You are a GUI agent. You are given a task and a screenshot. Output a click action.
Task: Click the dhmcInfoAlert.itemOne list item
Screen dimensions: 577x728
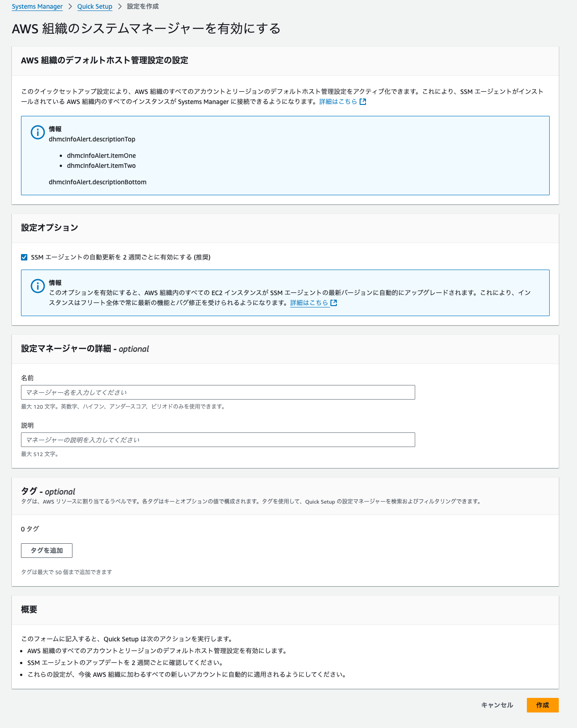pos(101,156)
